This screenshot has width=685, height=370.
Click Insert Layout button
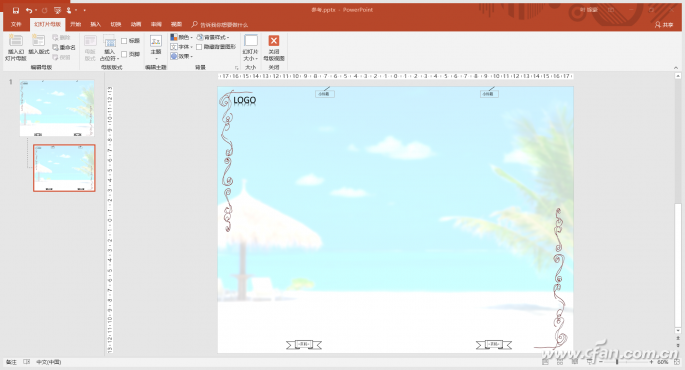(x=38, y=45)
